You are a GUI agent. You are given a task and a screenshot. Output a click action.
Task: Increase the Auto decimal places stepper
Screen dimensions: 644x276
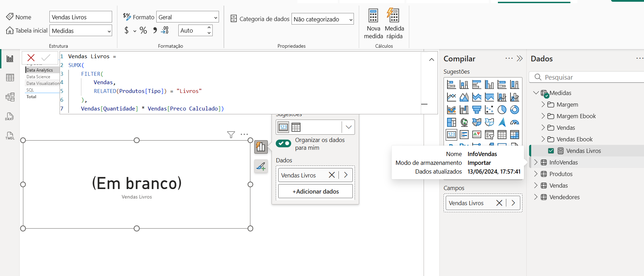click(x=209, y=27)
